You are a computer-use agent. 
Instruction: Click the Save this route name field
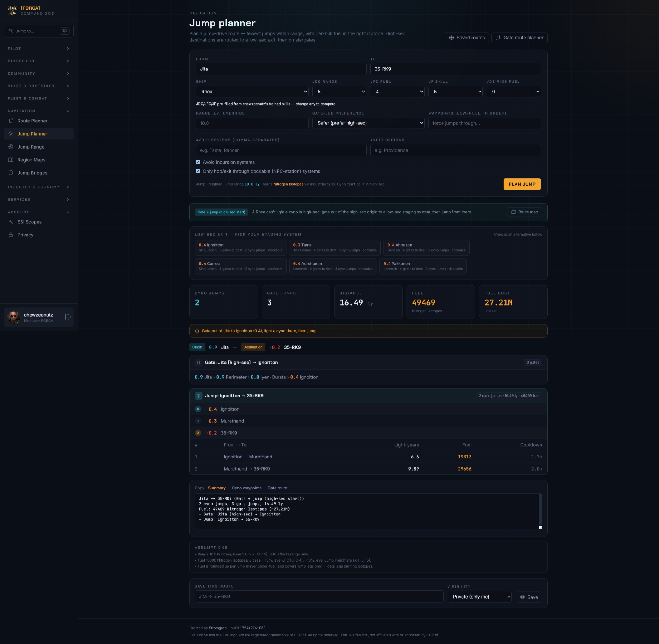[319, 597]
